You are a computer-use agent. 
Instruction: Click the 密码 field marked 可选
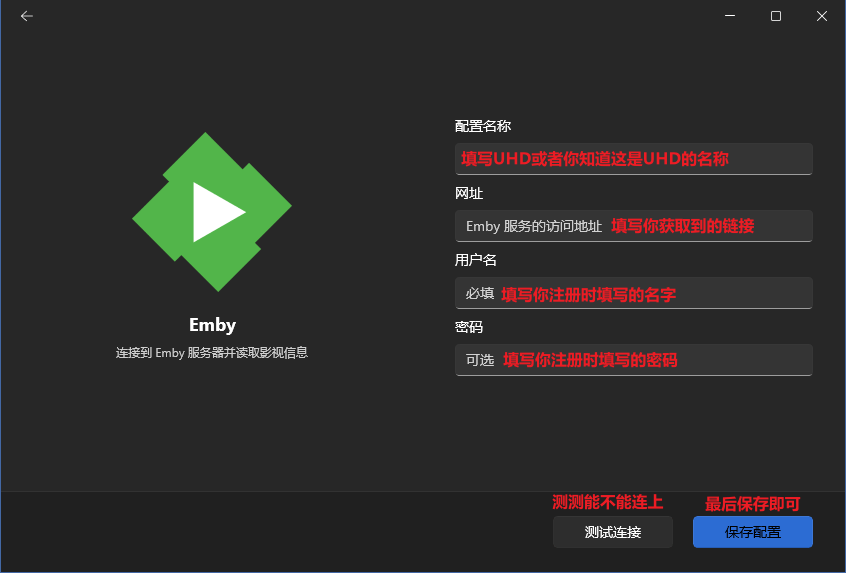(x=633, y=360)
